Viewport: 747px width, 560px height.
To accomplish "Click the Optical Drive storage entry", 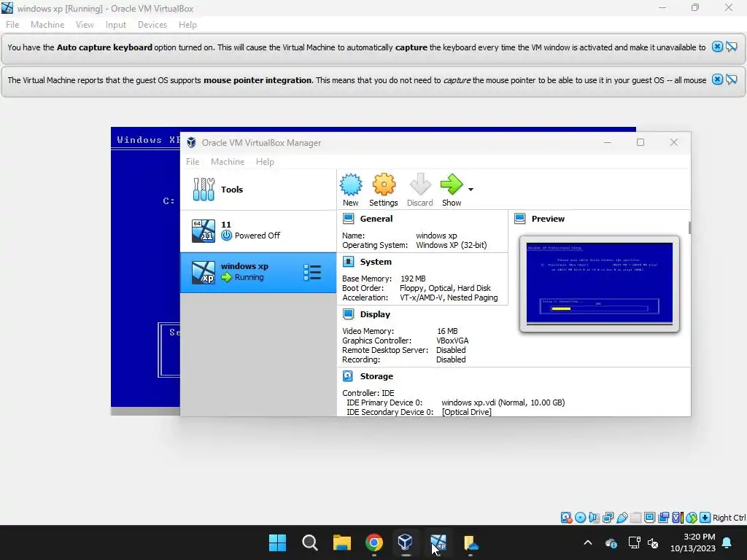I will click(x=466, y=412).
